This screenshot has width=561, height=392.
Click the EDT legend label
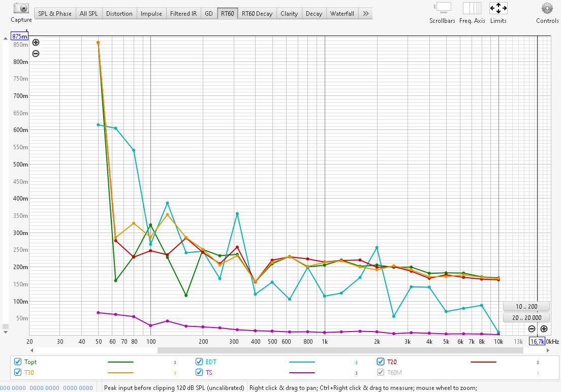coord(211,362)
